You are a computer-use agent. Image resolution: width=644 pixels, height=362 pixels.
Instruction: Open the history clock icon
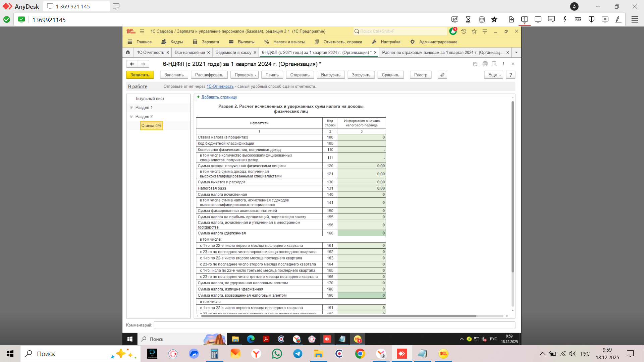point(464,31)
